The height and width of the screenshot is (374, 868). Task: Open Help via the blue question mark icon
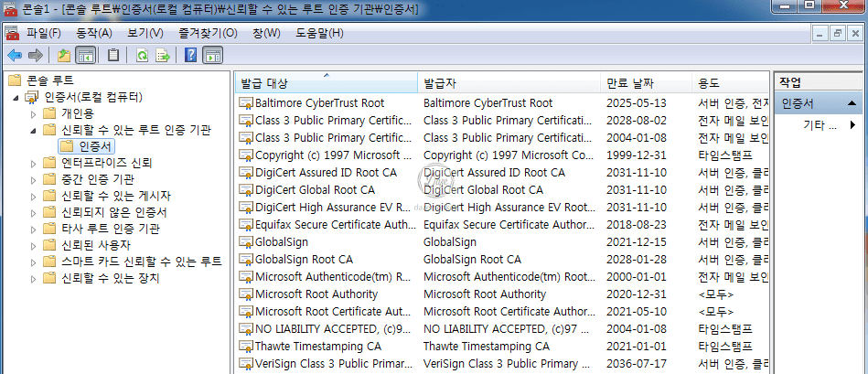(x=191, y=56)
